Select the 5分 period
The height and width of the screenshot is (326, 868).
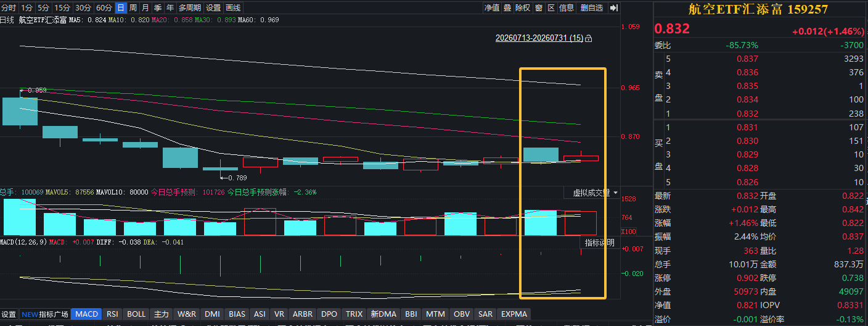coord(43,8)
